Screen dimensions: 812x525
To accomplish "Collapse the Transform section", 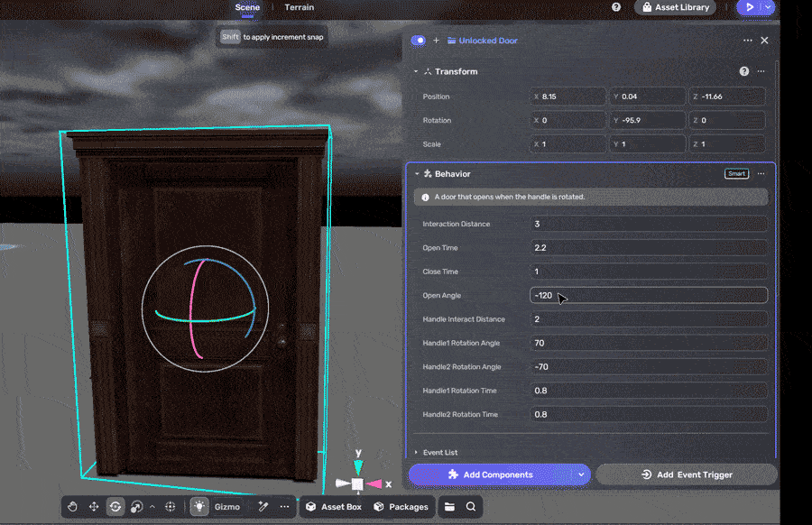I will pos(416,71).
